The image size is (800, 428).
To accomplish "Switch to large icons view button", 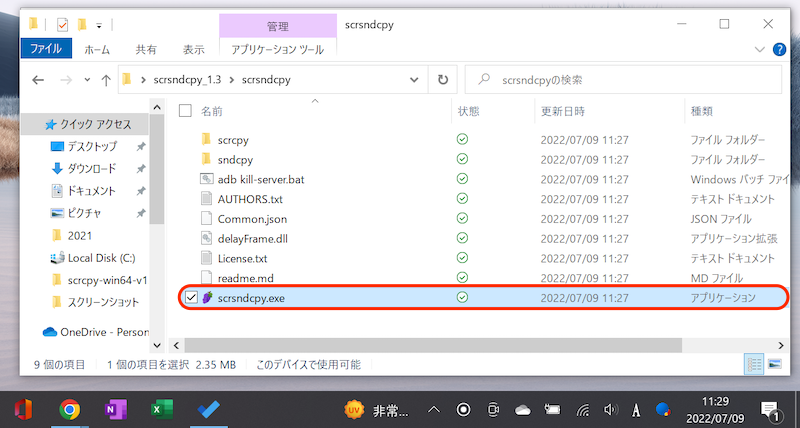I will point(774,366).
